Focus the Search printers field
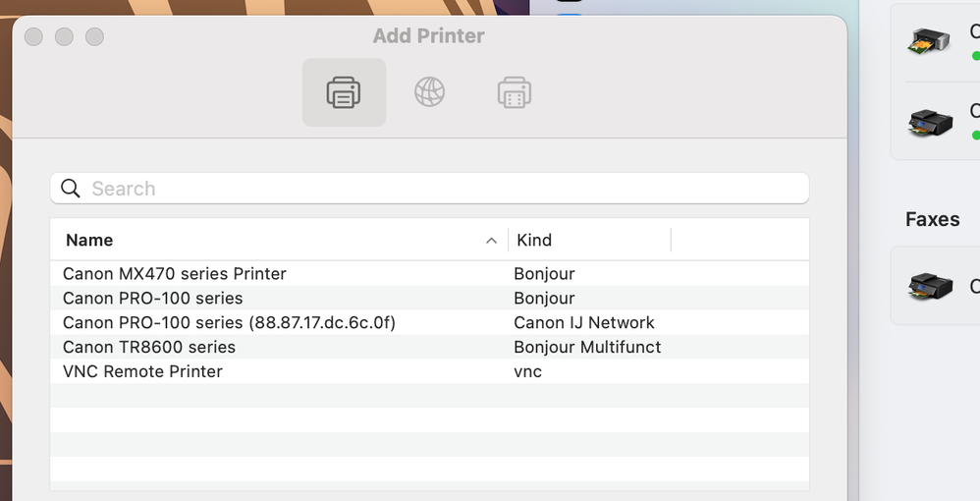 (429, 189)
